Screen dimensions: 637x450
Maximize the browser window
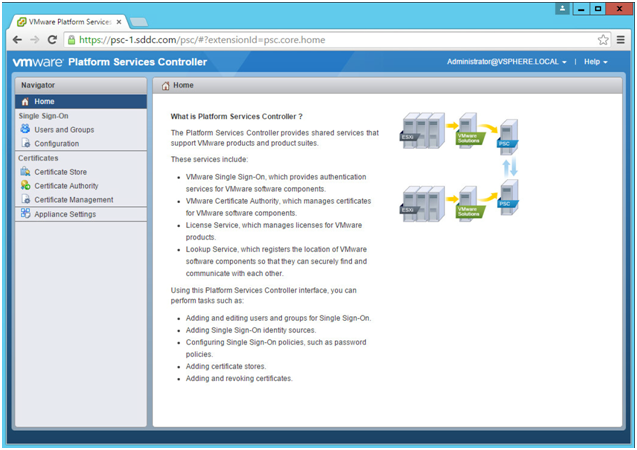[598, 9]
